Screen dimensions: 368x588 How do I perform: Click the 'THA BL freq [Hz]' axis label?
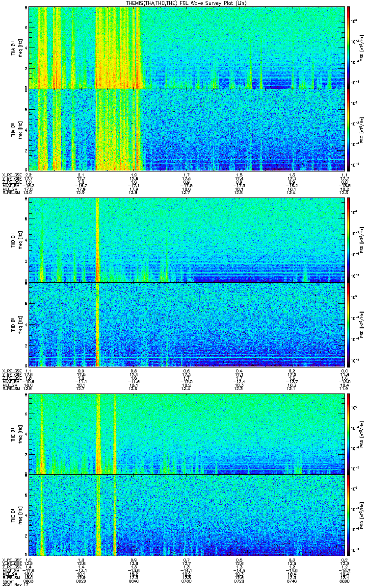17,48
